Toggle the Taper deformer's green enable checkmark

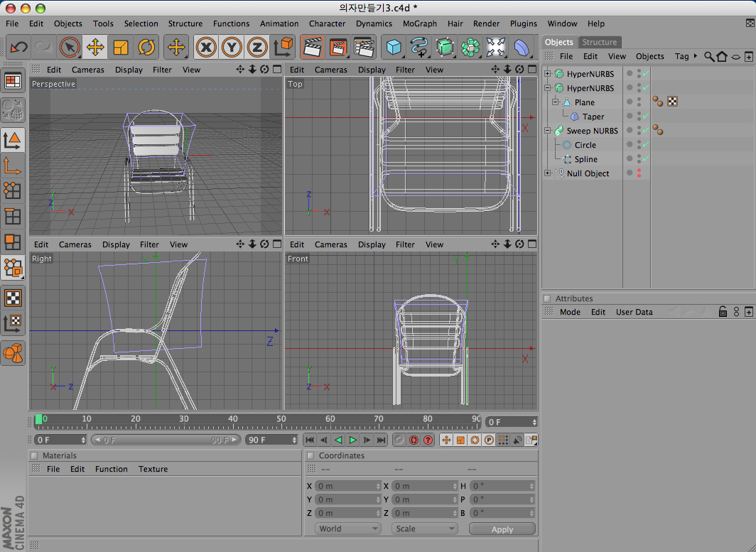click(x=645, y=117)
